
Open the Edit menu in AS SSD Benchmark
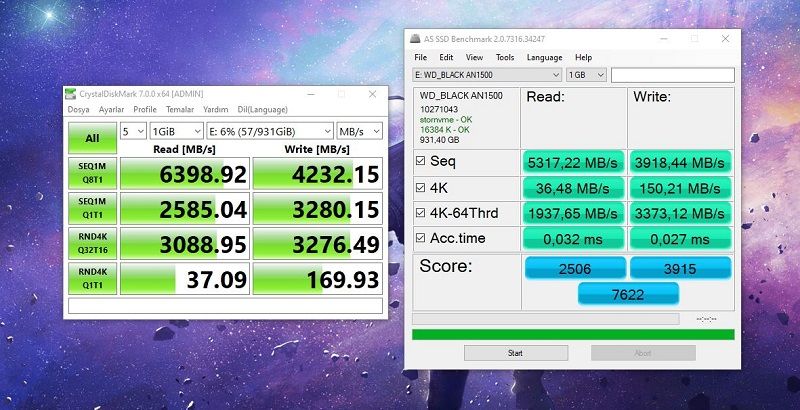pyautogui.click(x=446, y=58)
